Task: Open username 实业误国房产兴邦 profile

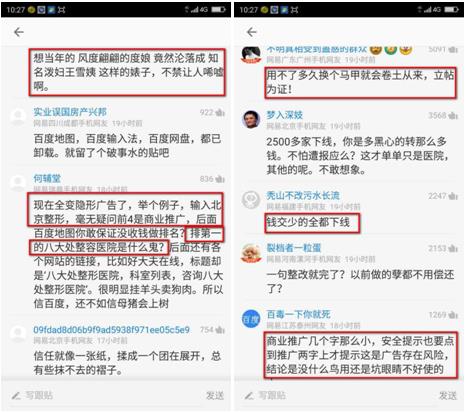Action: tap(70, 112)
